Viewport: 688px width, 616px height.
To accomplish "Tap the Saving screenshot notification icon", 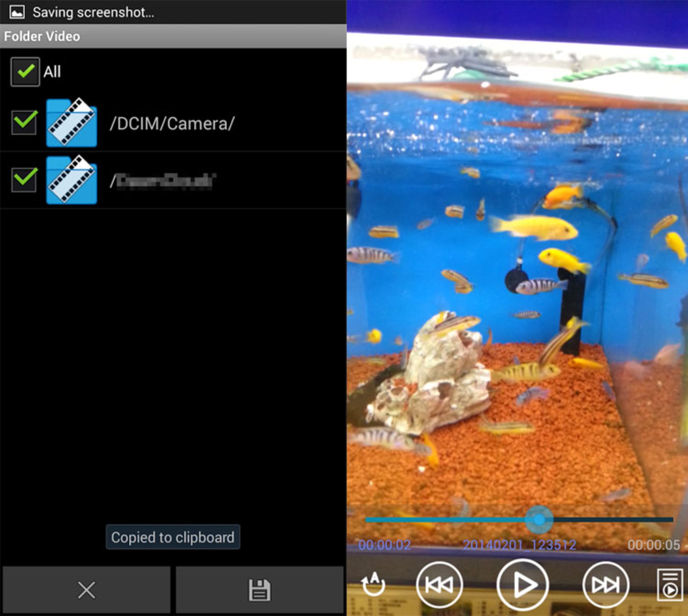I will [x=17, y=12].
